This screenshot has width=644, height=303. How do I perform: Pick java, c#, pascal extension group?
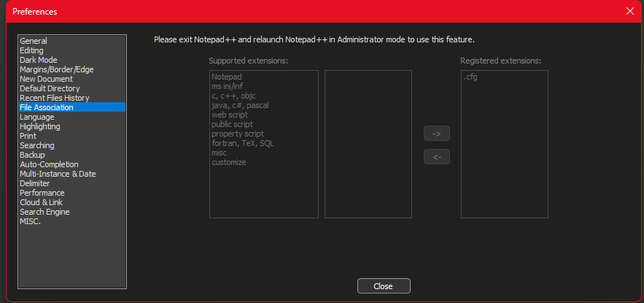coord(264,105)
